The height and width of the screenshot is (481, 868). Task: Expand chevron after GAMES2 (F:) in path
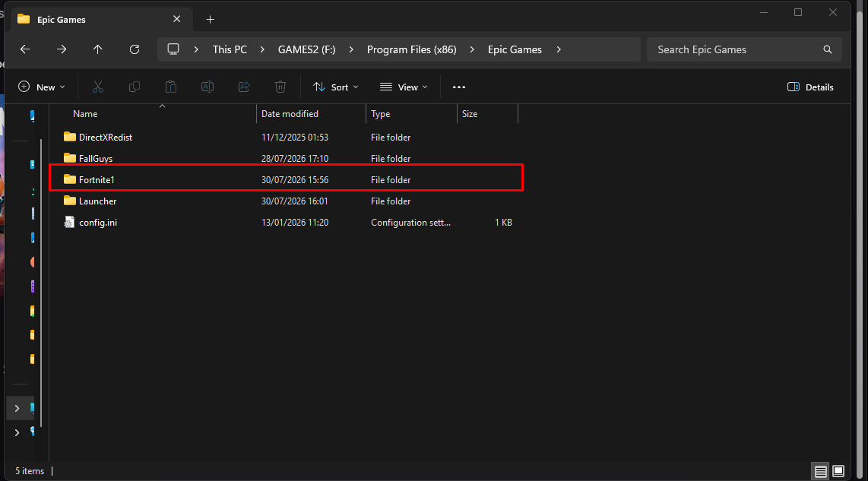(x=351, y=49)
